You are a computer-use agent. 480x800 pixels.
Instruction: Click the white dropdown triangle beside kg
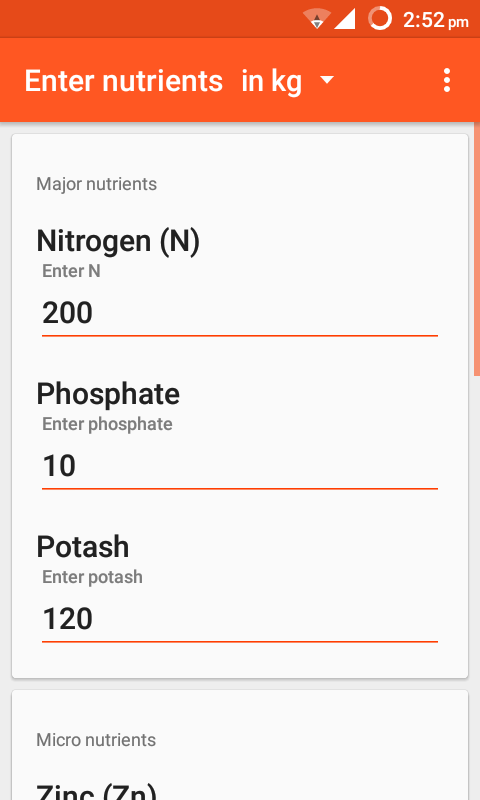click(x=326, y=80)
